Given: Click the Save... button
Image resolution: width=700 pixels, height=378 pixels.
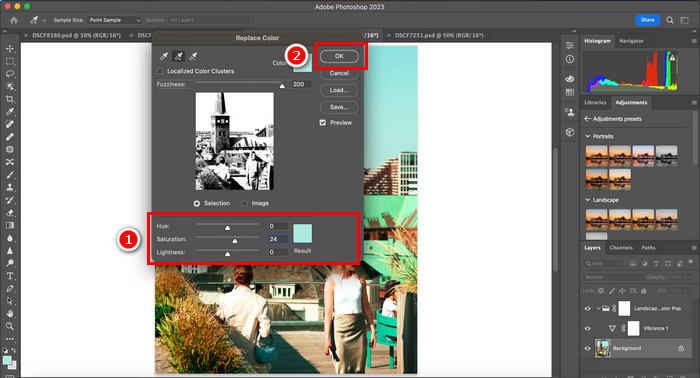Looking at the screenshot, I should click(x=339, y=107).
